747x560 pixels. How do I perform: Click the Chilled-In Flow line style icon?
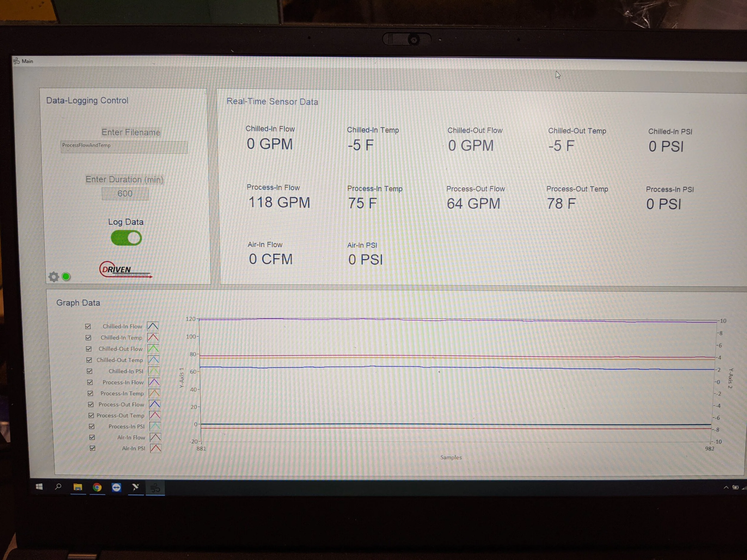(153, 326)
